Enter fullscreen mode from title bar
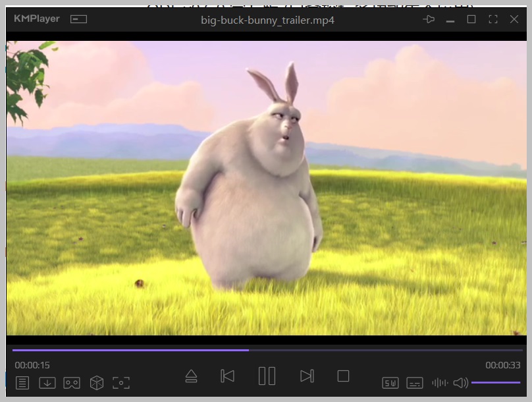The width and height of the screenshot is (532, 402). 492,20
